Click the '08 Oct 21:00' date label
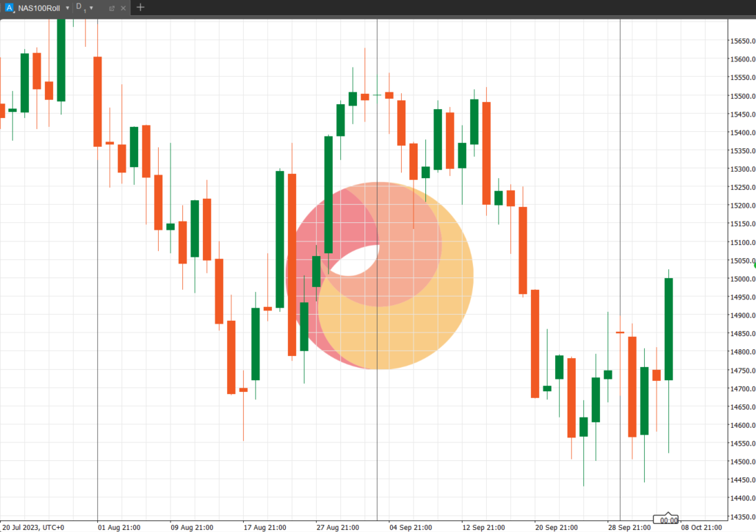This screenshot has width=756, height=532. [702, 527]
